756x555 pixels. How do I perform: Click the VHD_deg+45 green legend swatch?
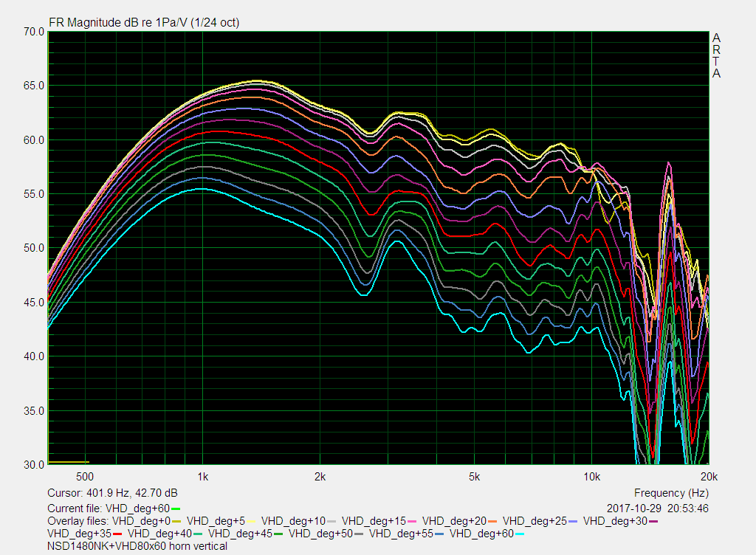(278, 534)
